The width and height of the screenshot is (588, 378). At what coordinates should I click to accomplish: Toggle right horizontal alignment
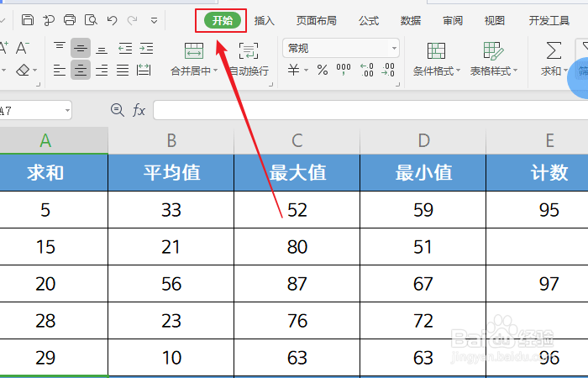pyautogui.click(x=102, y=70)
